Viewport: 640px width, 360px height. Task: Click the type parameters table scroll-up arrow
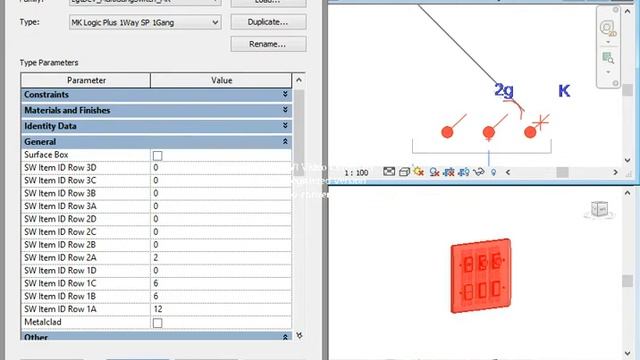click(x=299, y=80)
